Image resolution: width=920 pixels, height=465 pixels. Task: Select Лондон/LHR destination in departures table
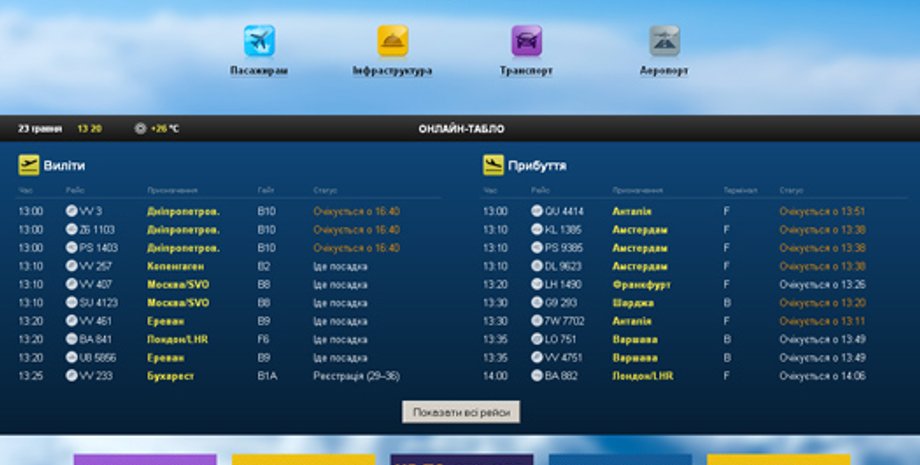(x=177, y=339)
